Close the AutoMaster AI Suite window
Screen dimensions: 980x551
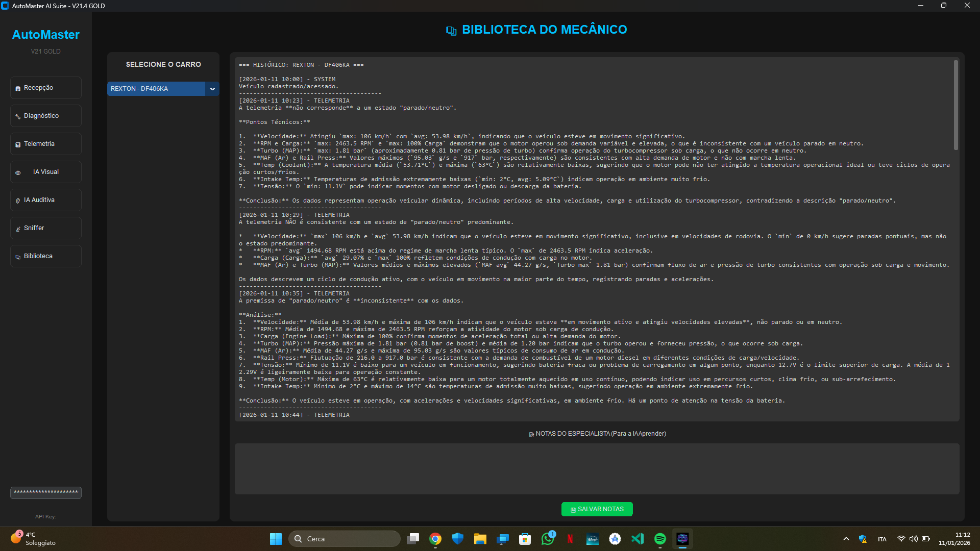[967, 6]
